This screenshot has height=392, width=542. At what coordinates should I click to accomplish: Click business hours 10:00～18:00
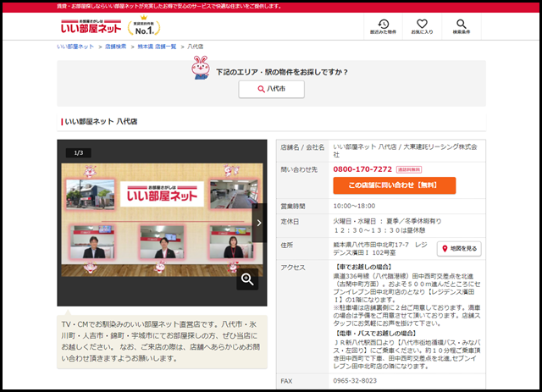[x=354, y=206]
